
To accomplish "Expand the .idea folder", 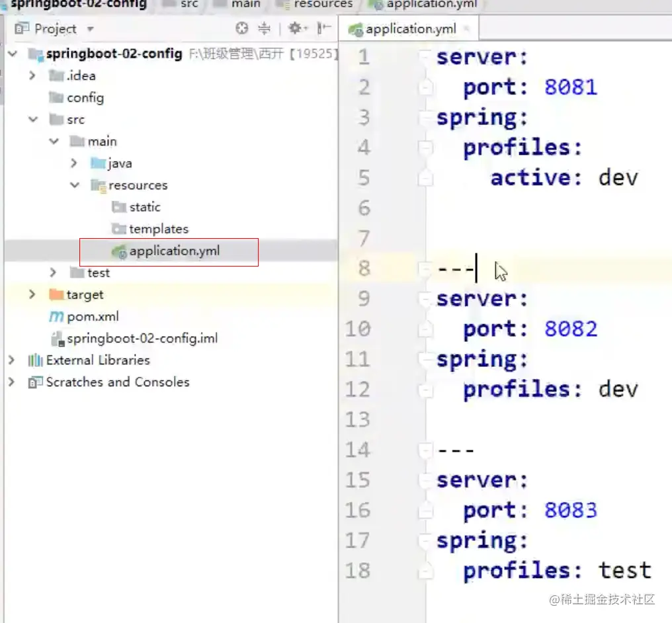I will (32, 75).
